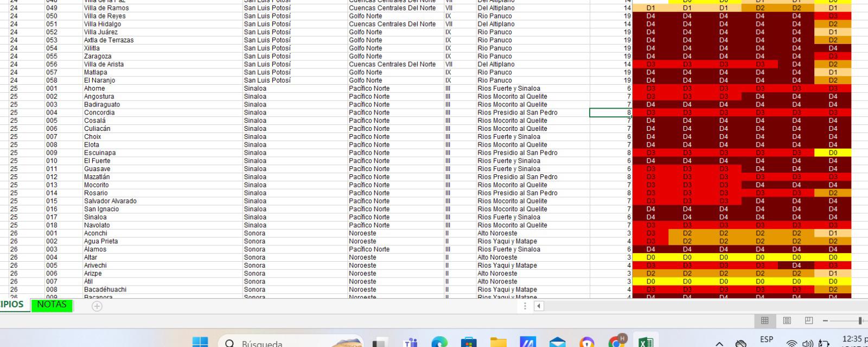Open File Explorer from the taskbar

(498, 342)
